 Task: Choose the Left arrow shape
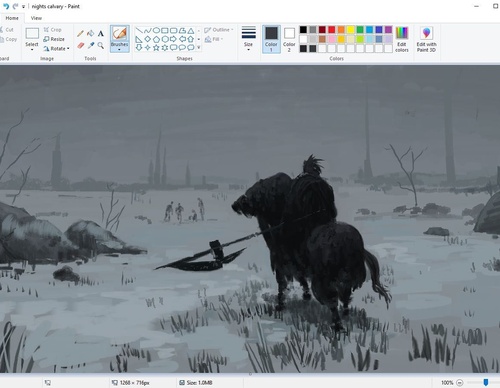pyautogui.click(x=182, y=39)
